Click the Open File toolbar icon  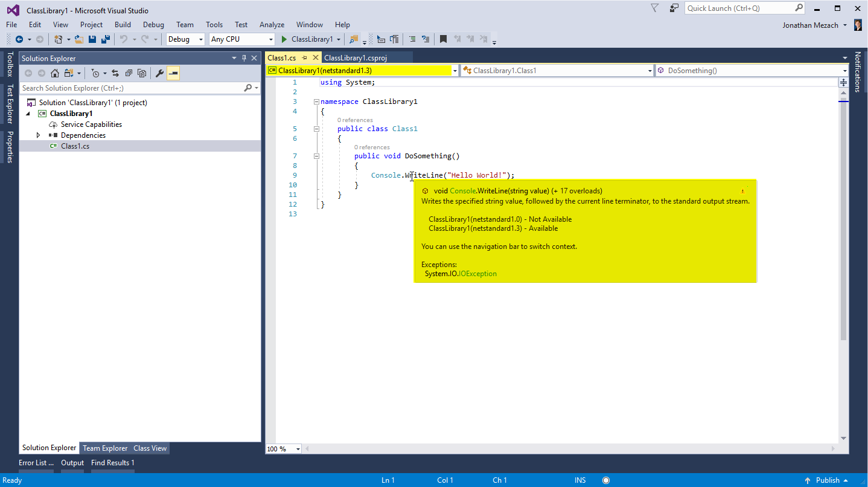point(79,39)
